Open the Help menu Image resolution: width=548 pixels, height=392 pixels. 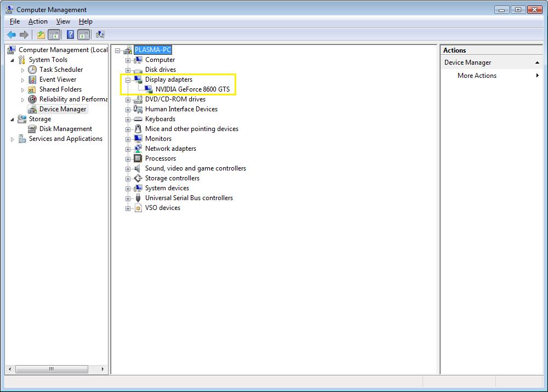(85, 21)
